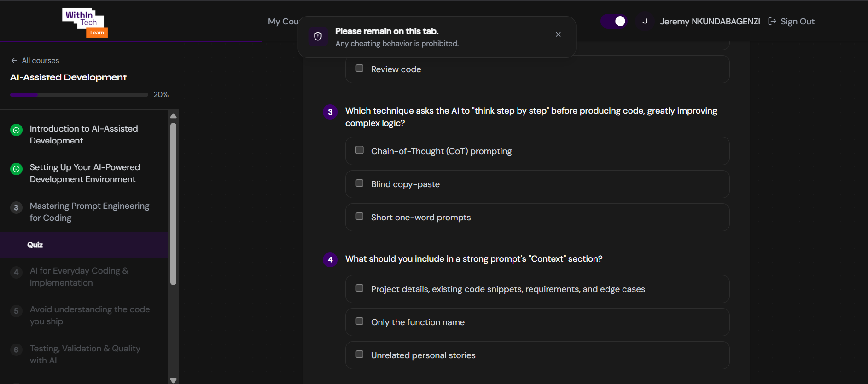Click the question 3 text about think step by step
Viewport: 868px width, 384px height.
click(531, 117)
